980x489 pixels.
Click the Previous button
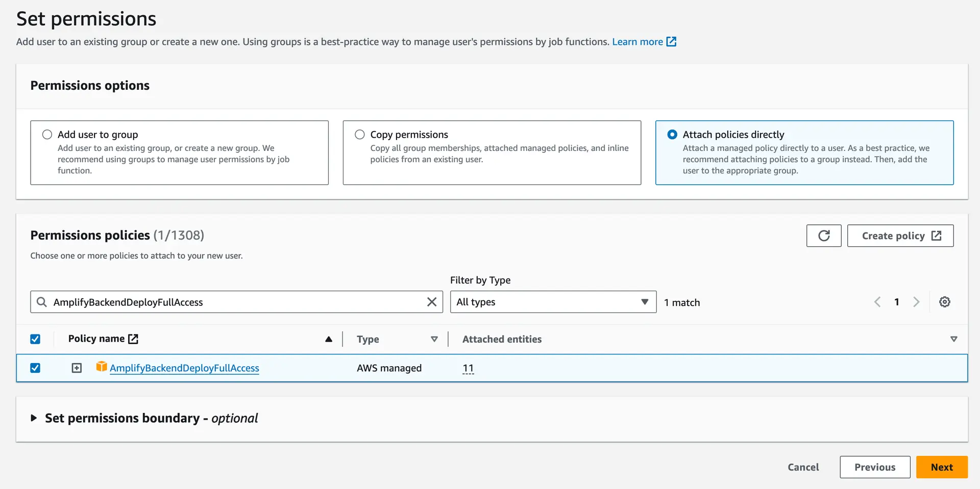coord(875,467)
